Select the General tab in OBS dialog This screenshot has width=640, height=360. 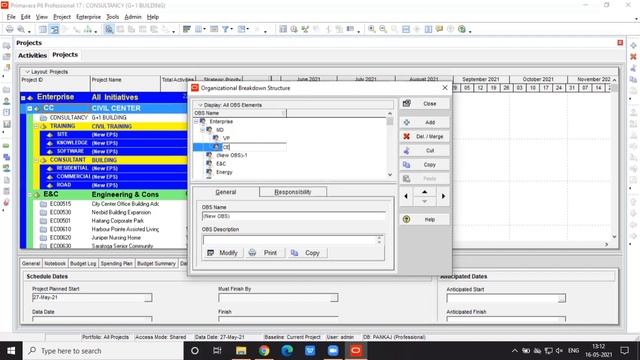click(225, 192)
